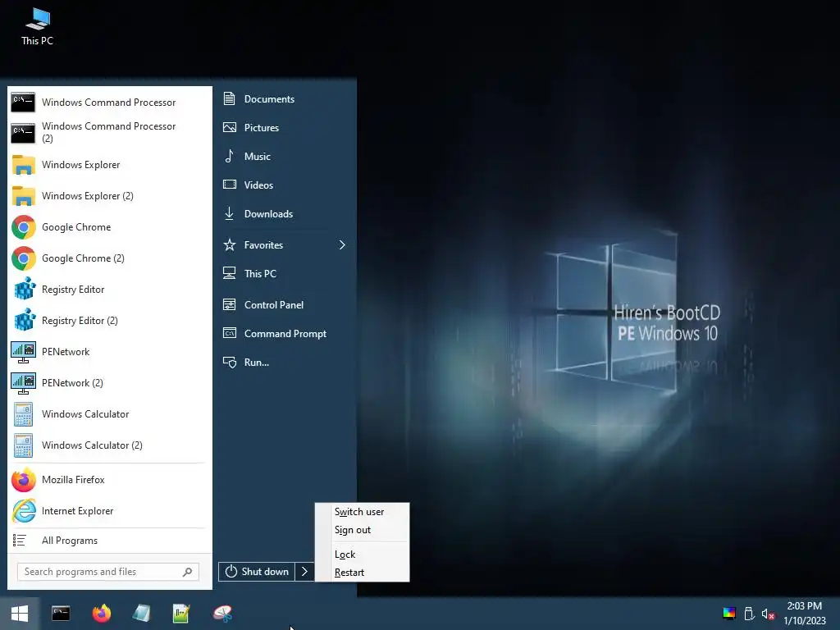Launch Google Chrome from the start menu
The image size is (840, 630).
[109, 226]
